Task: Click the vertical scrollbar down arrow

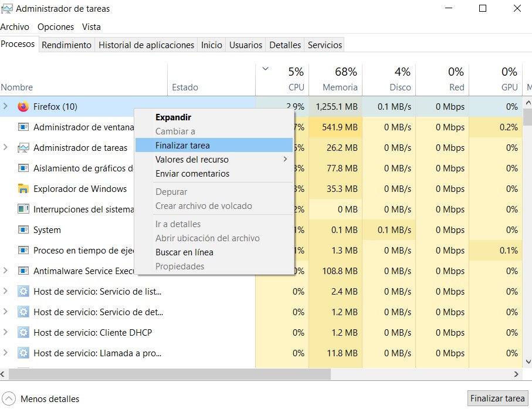Action: point(527,363)
